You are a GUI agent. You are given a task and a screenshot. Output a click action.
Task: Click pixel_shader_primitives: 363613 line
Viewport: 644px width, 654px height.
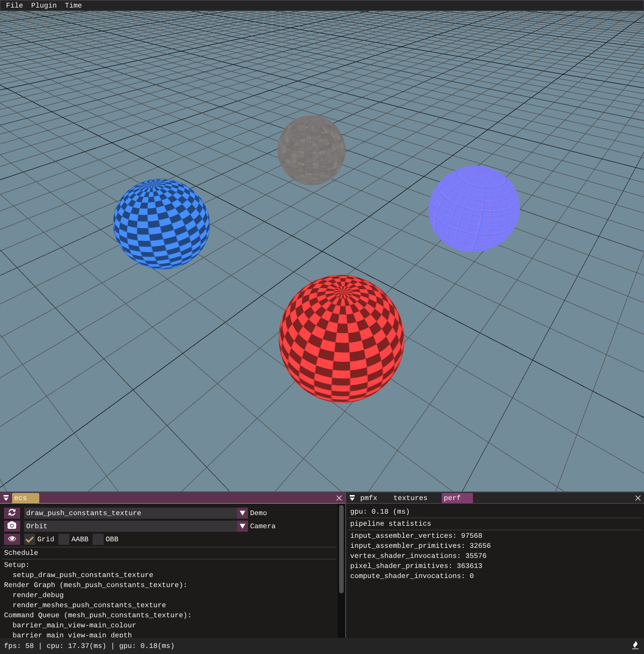click(416, 566)
